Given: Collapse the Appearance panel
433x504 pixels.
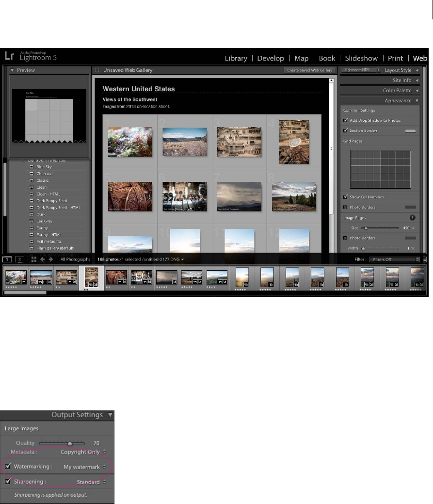Looking at the screenshot, I should point(417,100).
